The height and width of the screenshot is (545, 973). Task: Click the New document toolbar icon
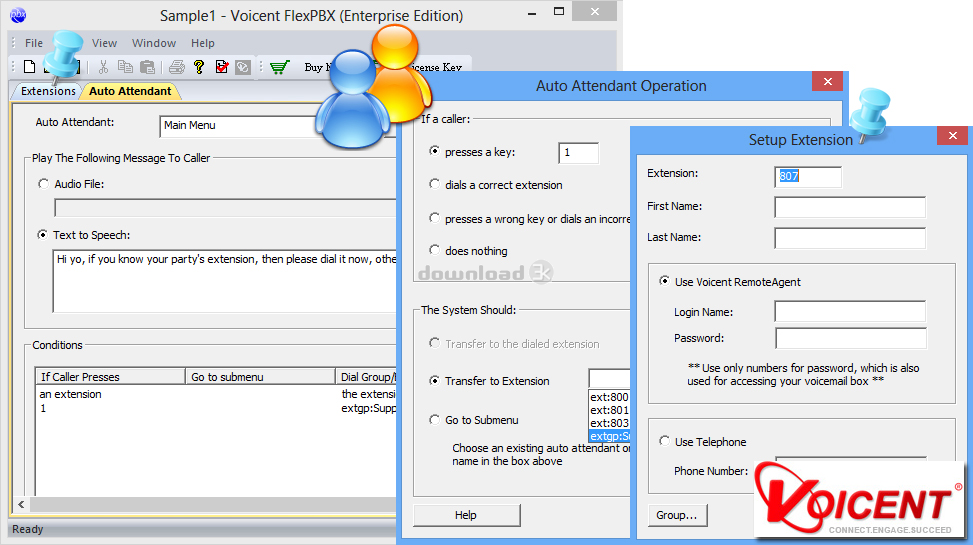[29, 66]
